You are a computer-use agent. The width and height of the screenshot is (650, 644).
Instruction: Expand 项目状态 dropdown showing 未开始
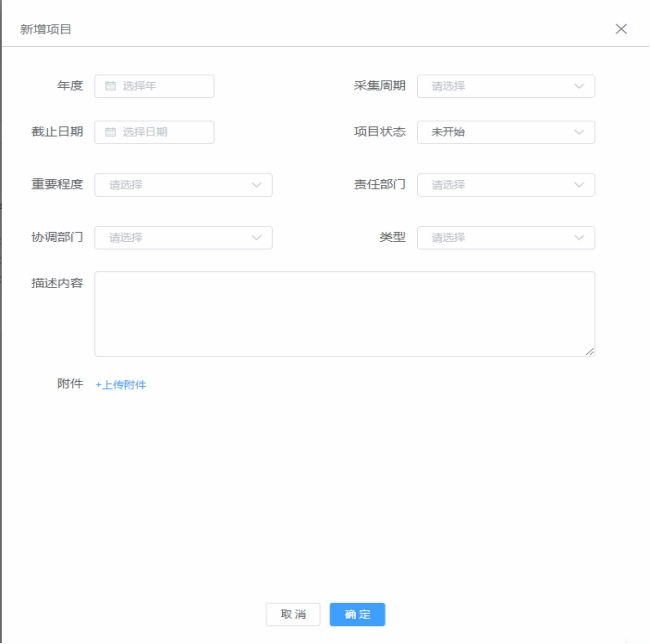point(495,133)
